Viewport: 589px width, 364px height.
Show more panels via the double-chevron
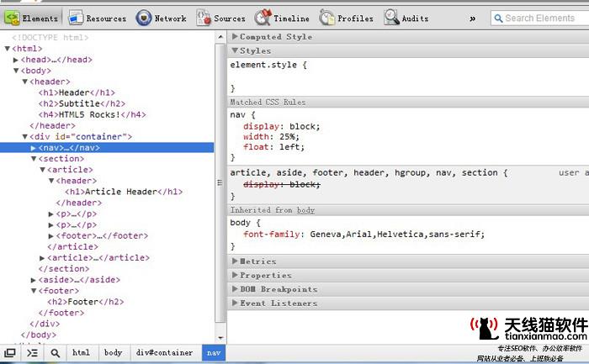tap(472, 18)
